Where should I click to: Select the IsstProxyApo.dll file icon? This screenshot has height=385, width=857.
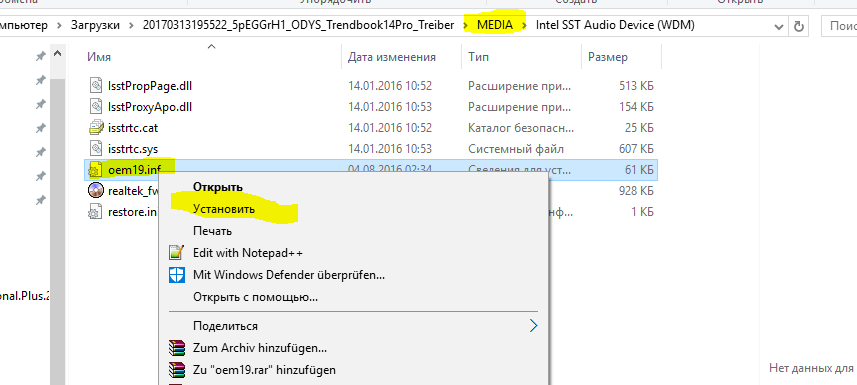point(96,106)
